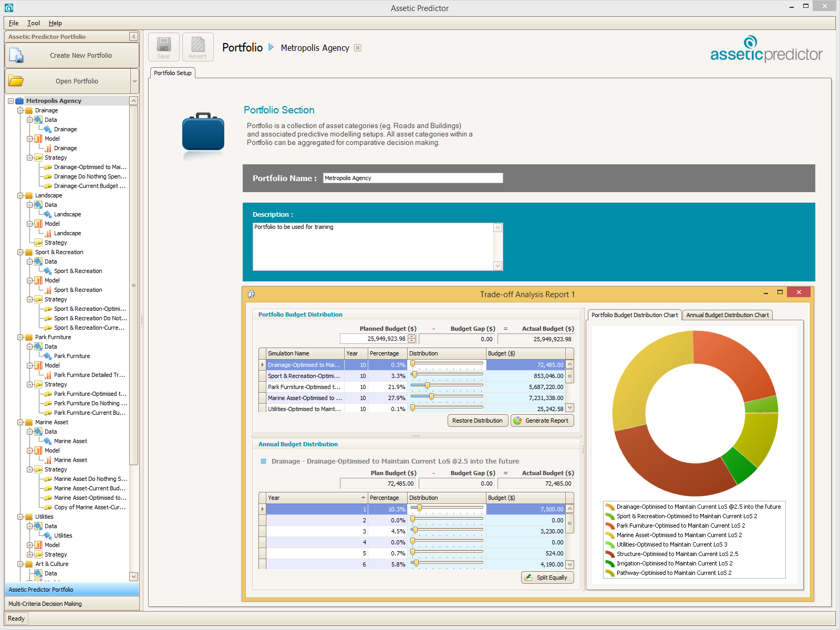840x630 pixels.
Task: Collapse the Marine Asset category expander
Action: pos(20,422)
